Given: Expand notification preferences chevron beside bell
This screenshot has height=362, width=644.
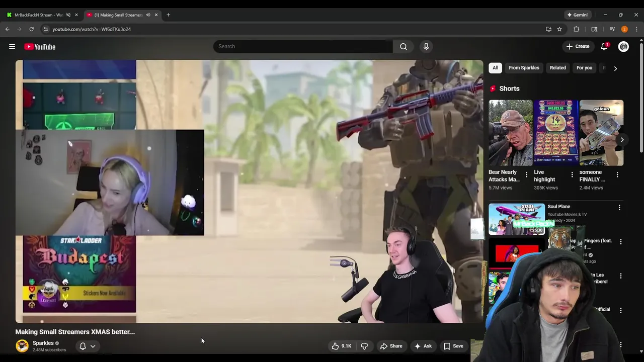Looking at the screenshot, I should 93,346.
